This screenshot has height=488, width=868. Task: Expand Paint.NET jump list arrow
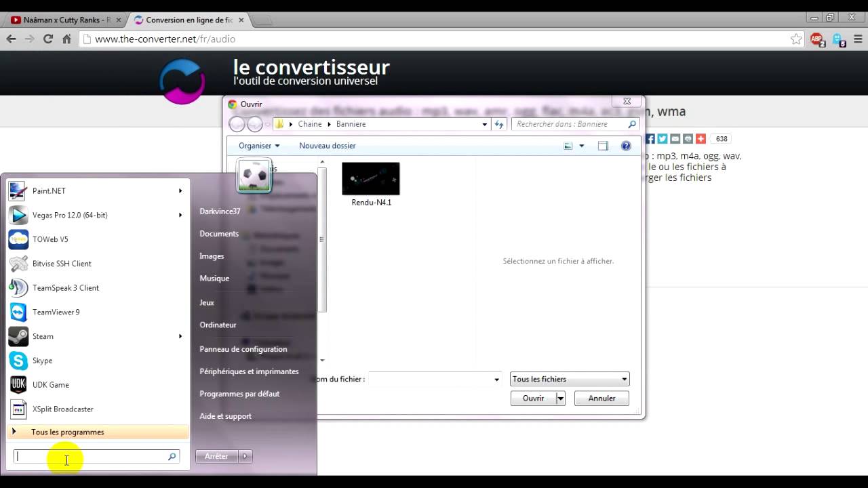coord(180,191)
